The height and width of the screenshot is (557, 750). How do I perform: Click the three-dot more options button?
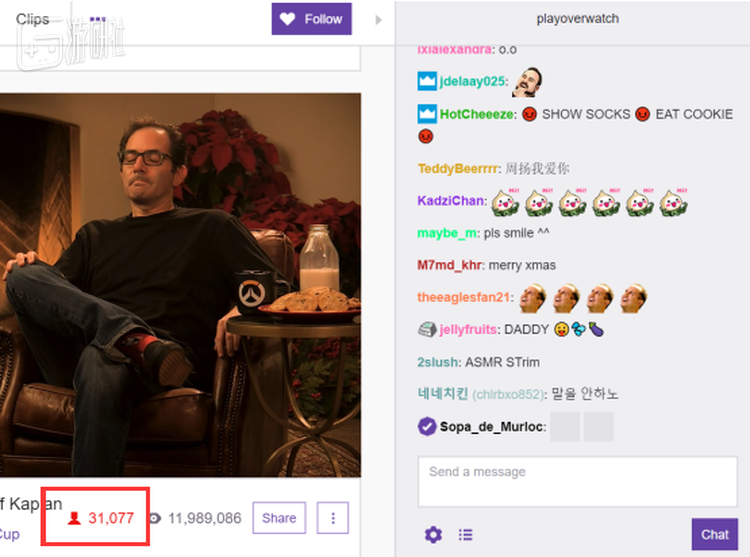point(333,518)
